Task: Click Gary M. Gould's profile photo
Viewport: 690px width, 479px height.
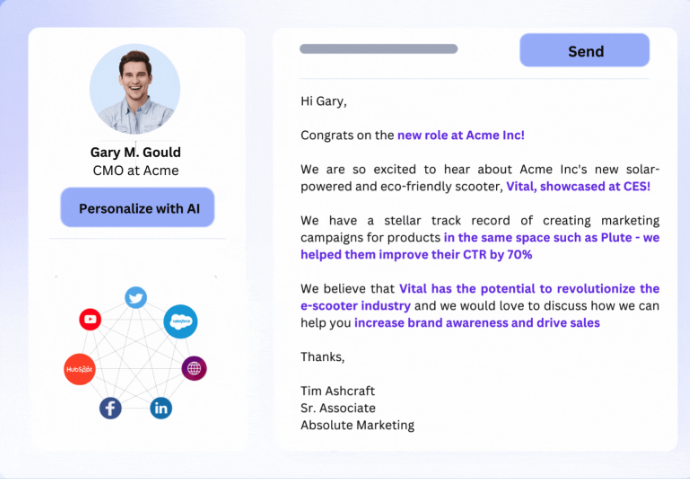Action: click(x=135, y=89)
